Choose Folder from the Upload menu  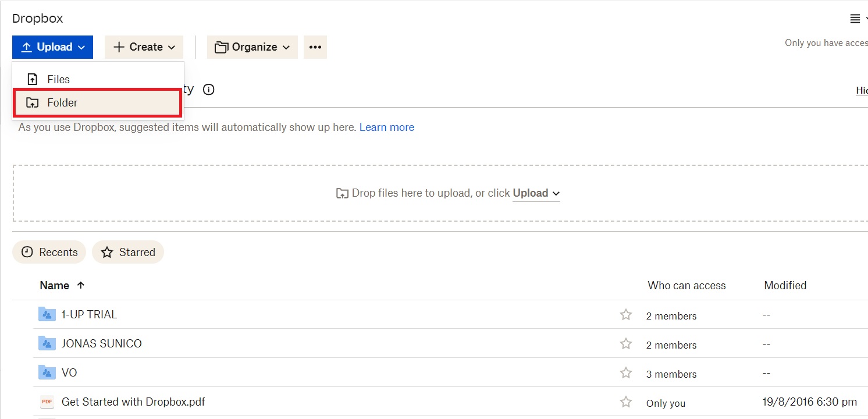98,103
